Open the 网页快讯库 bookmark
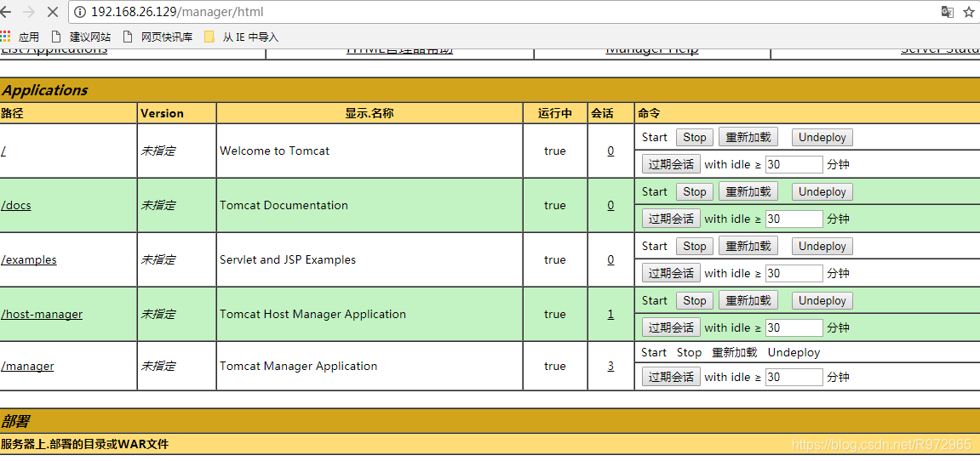Viewport: 980px width, 461px height. pyautogui.click(x=158, y=37)
